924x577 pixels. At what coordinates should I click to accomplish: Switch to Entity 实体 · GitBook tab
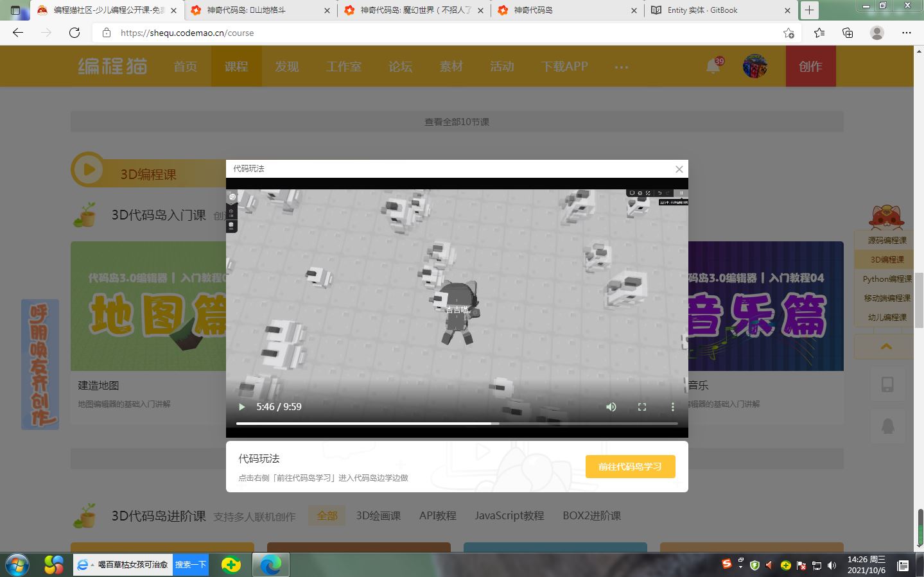720,10
